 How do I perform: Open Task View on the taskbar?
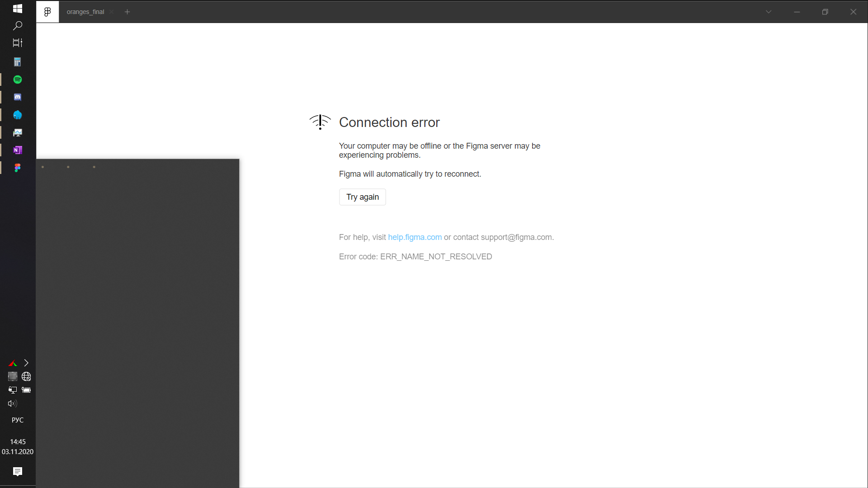click(18, 43)
